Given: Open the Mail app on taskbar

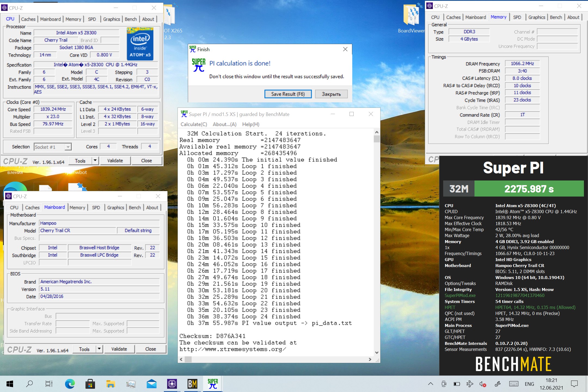Looking at the screenshot, I should (x=151, y=384).
